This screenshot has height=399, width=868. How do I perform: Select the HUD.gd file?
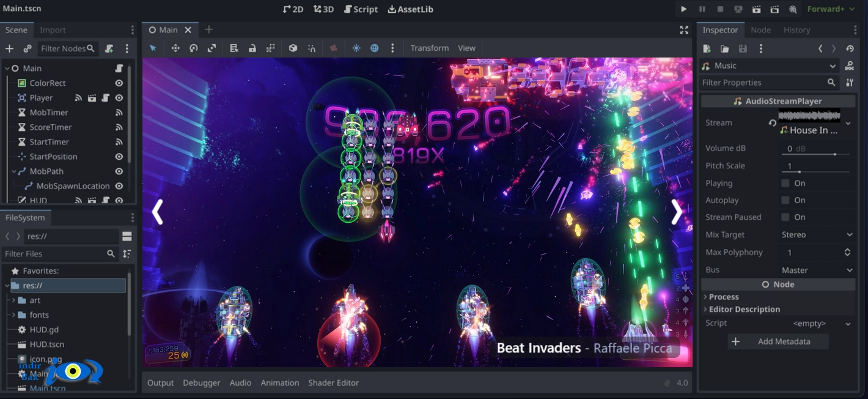pyautogui.click(x=44, y=329)
